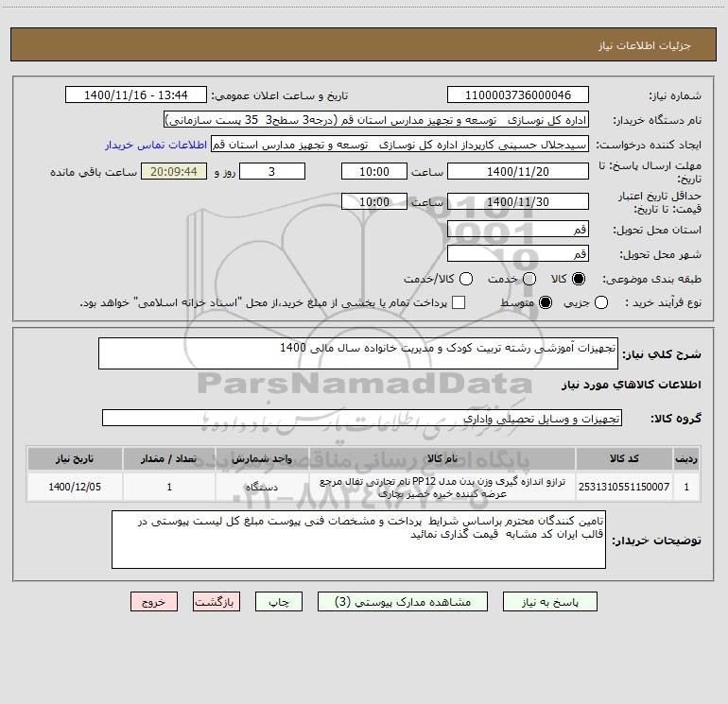
Task: Click جزئیات اطلاعات نیاز page header
Action: [645, 45]
